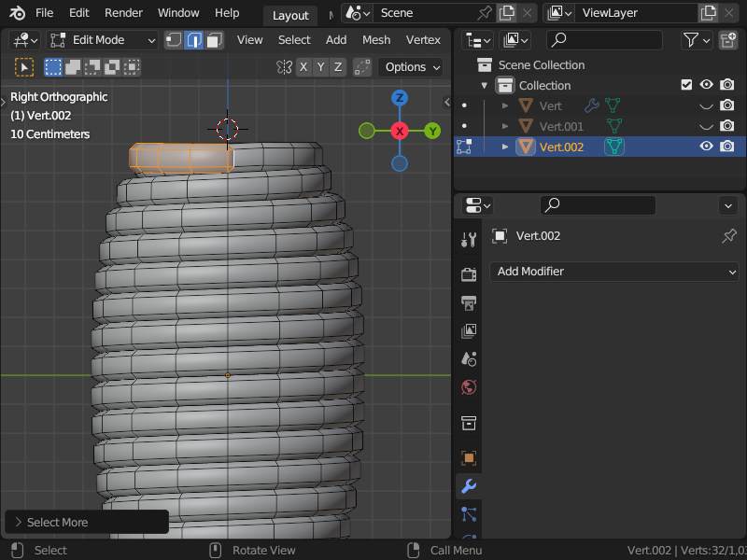Open the Mesh menu

(x=376, y=40)
